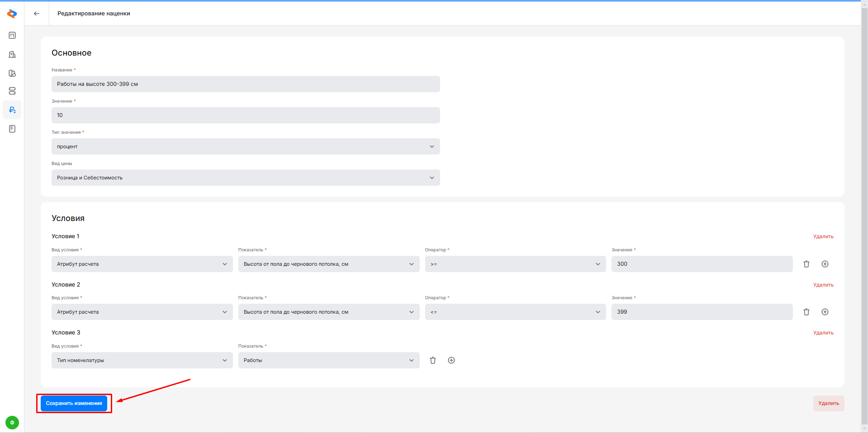This screenshot has width=868, height=433.
Task: Open the Оператор dropdown in Условие 1
Action: click(515, 264)
